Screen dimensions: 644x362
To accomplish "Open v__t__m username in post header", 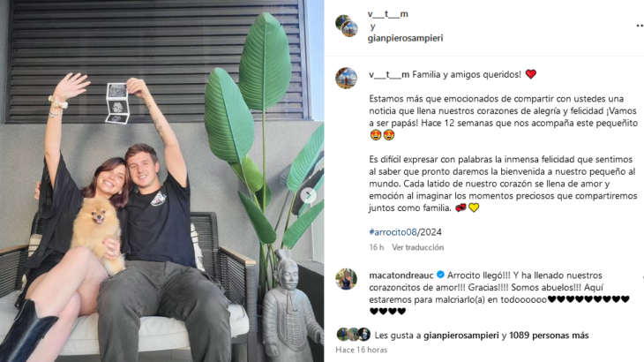I will coord(387,14).
